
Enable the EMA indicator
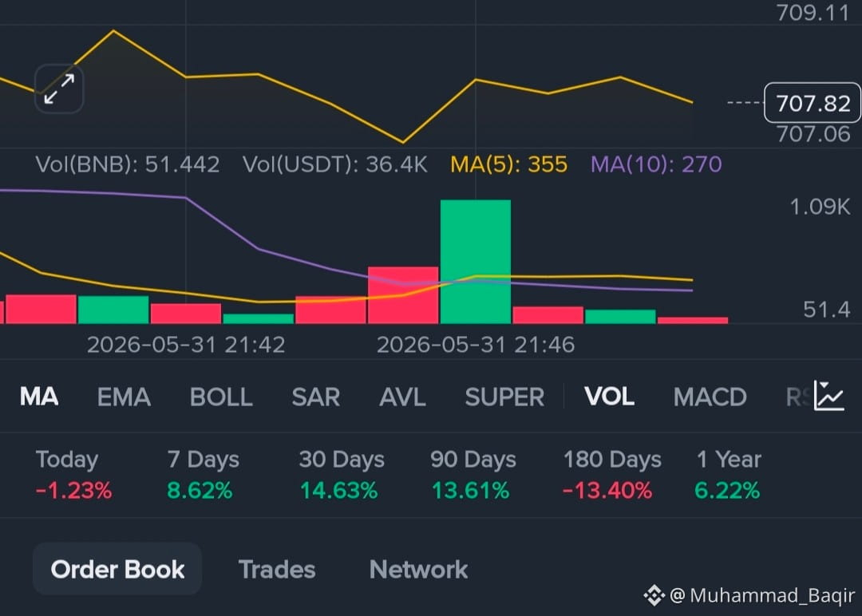pos(124,397)
